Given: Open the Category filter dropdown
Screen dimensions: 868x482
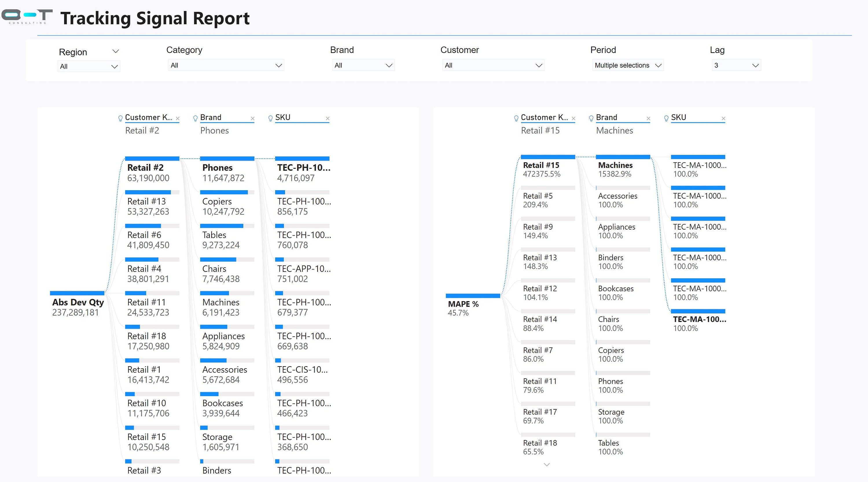Looking at the screenshot, I should tap(278, 65).
